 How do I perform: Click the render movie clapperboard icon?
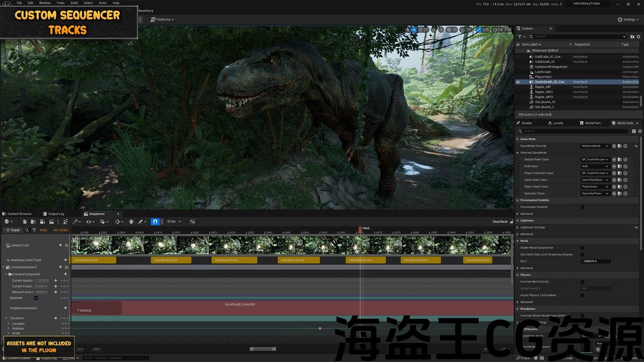coord(51,222)
